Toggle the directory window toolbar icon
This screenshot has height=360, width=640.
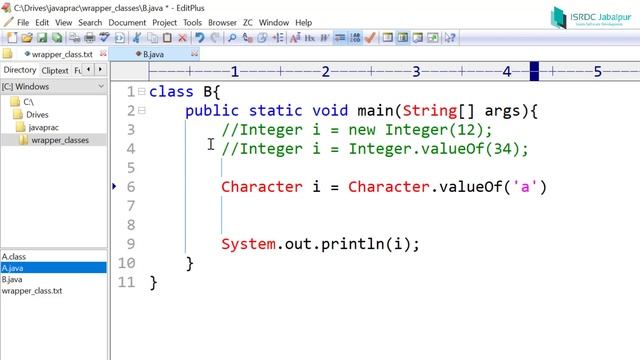pyautogui.click(x=387, y=38)
